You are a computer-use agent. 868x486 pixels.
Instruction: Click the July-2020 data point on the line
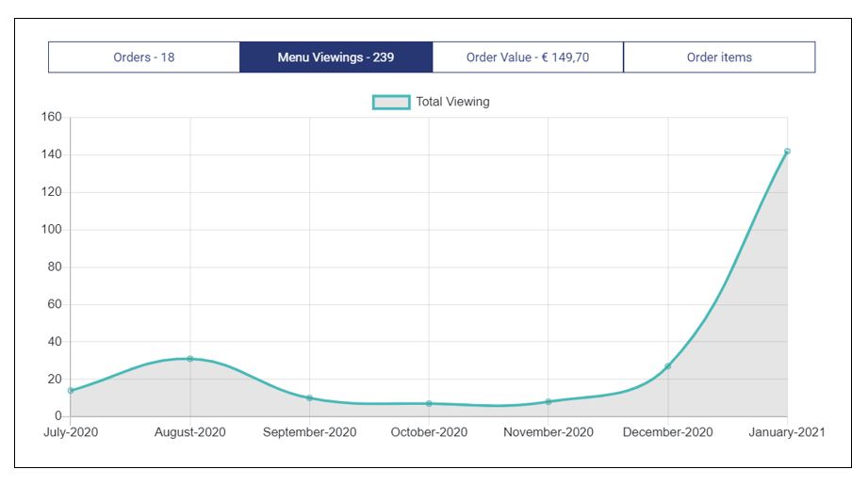pyautogui.click(x=71, y=390)
